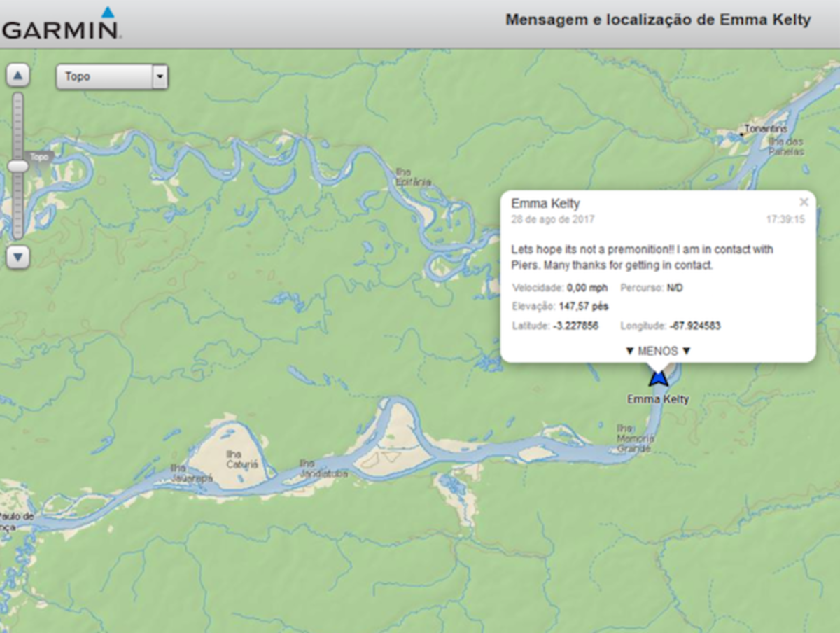The image size is (840, 633).
Task: Click the message text mentioning Piers
Action: point(642,257)
